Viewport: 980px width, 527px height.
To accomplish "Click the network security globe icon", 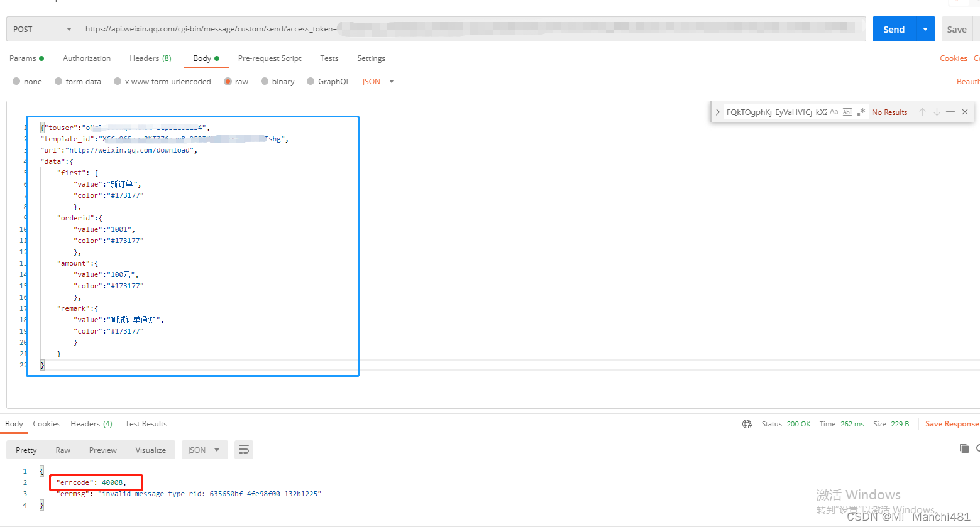I will click(747, 424).
